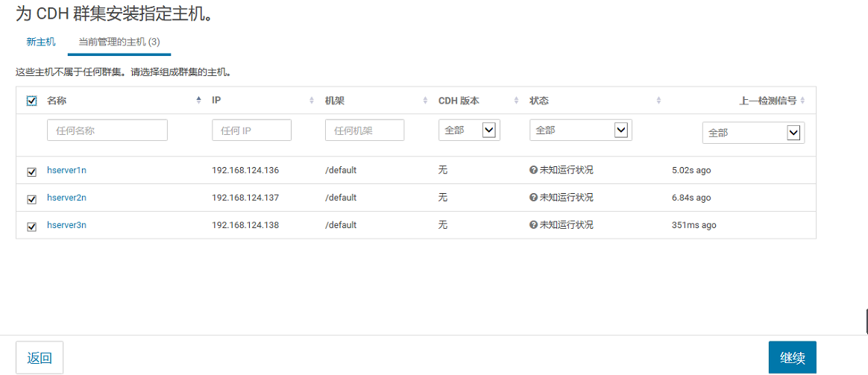Viewport: 868px width, 375px height.
Task: Switch to the 新主机 tab
Action: pyautogui.click(x=41, y=42)
